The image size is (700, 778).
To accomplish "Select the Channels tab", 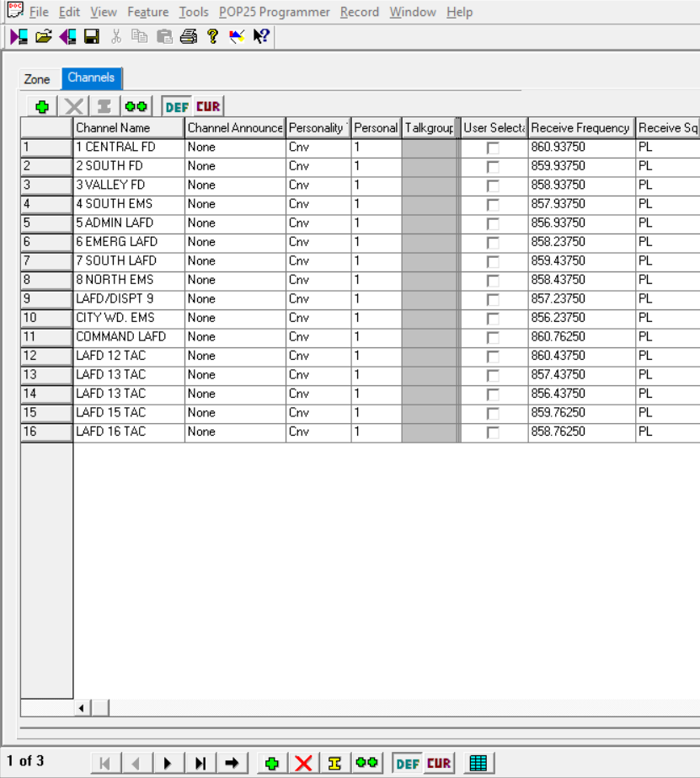I will point(91,78).
